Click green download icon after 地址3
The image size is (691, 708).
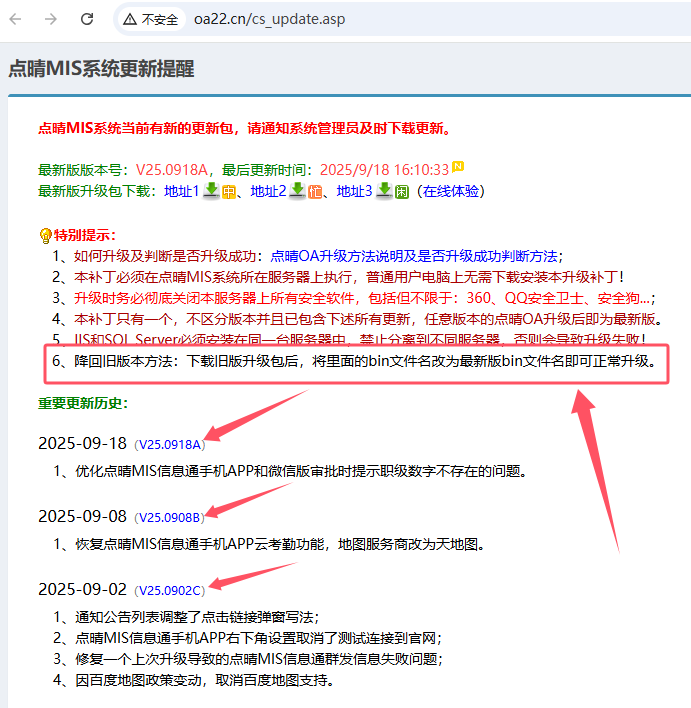pos(384,190)
